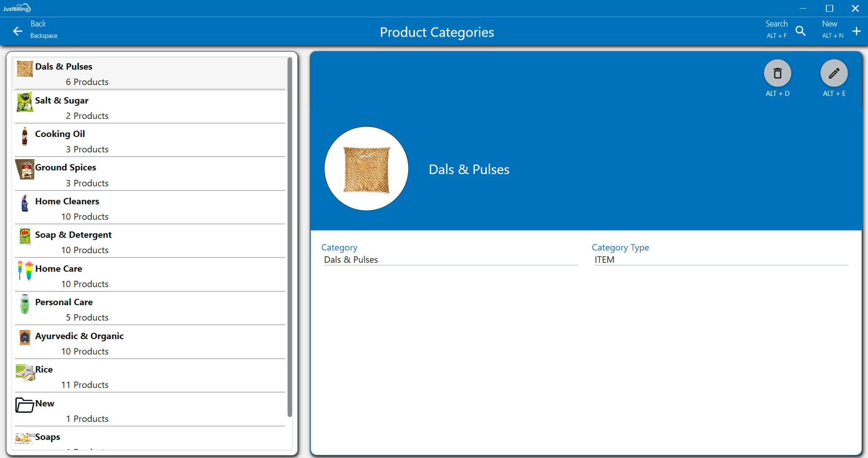Image resolution: width=868 pixels, height=458 pixels.
Task: Open search with the magnifier icon
Action: click(x=800, y=31)
